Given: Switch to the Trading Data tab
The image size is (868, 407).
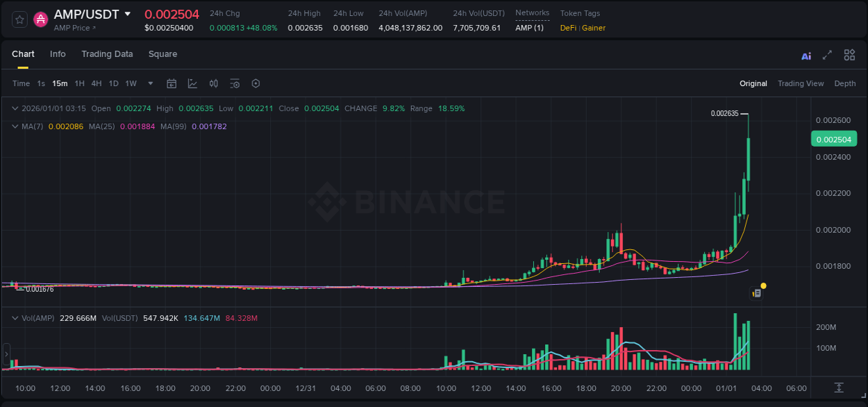Looking at the screenshot, I should click(x=107, y=54).
